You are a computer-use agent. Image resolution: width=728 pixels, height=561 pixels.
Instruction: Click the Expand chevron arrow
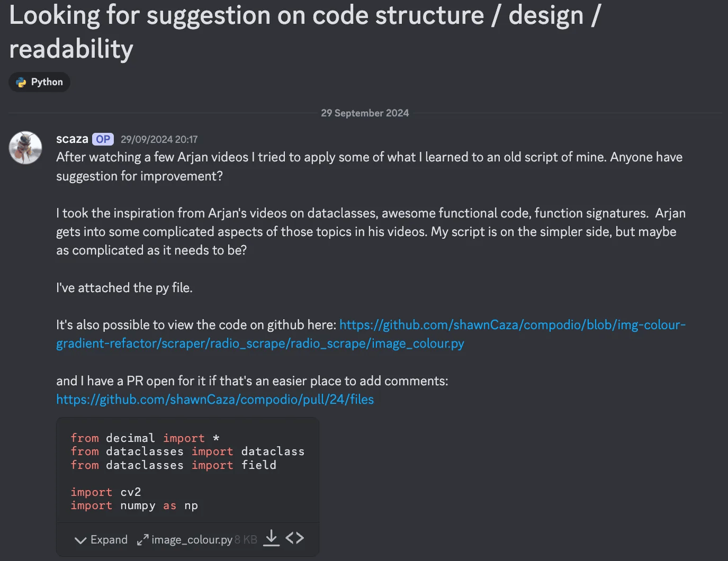(80, 540)
